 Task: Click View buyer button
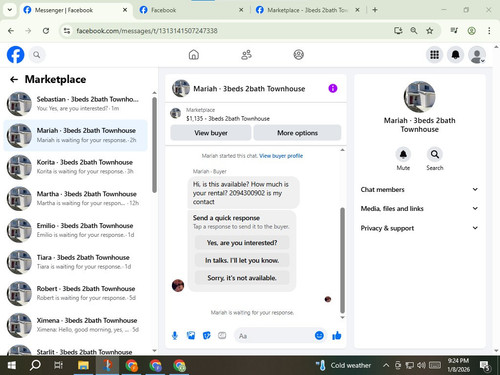tap(211, 133)
